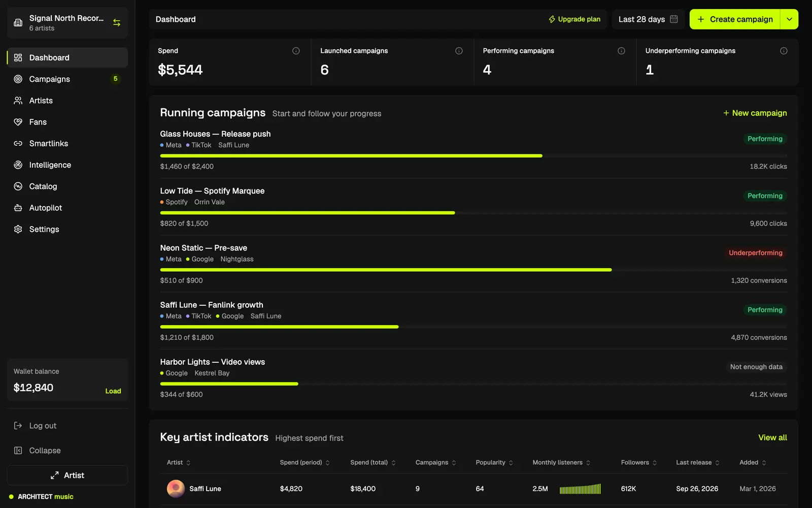Click the Fans heart icon
The width and height of the screenshot is (812, 508).
tap(18, 122)
